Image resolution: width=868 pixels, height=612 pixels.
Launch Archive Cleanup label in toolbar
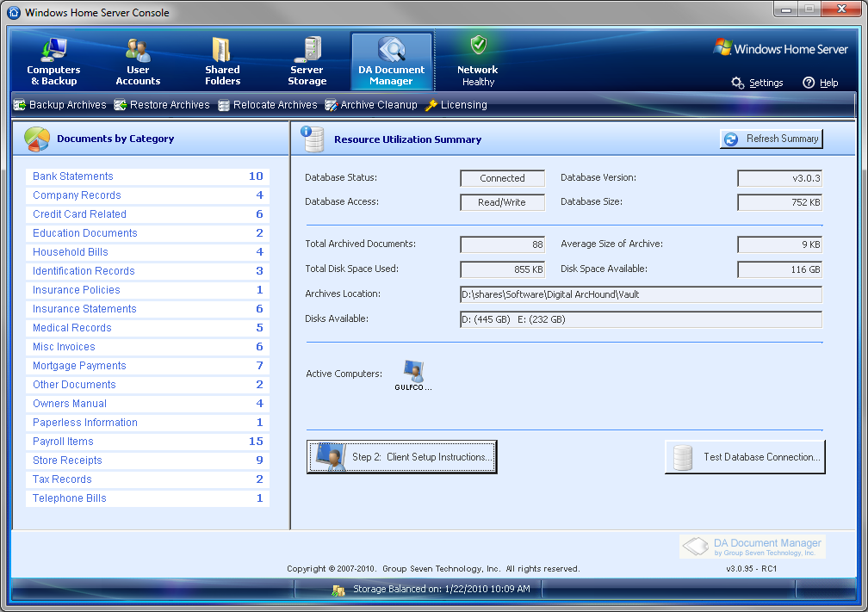[379, 105]
